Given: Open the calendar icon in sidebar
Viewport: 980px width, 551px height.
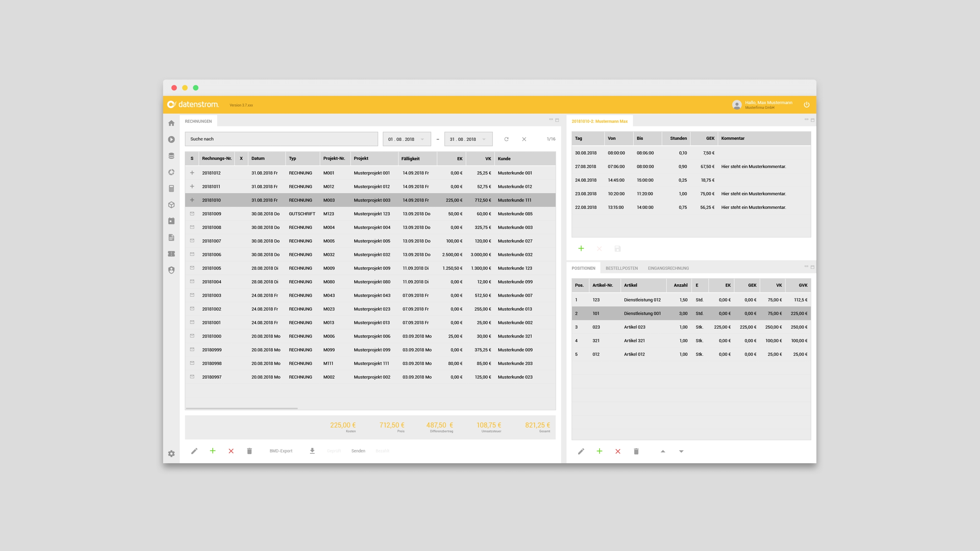Looking at the screenshot, I should [x=171, y=221].
